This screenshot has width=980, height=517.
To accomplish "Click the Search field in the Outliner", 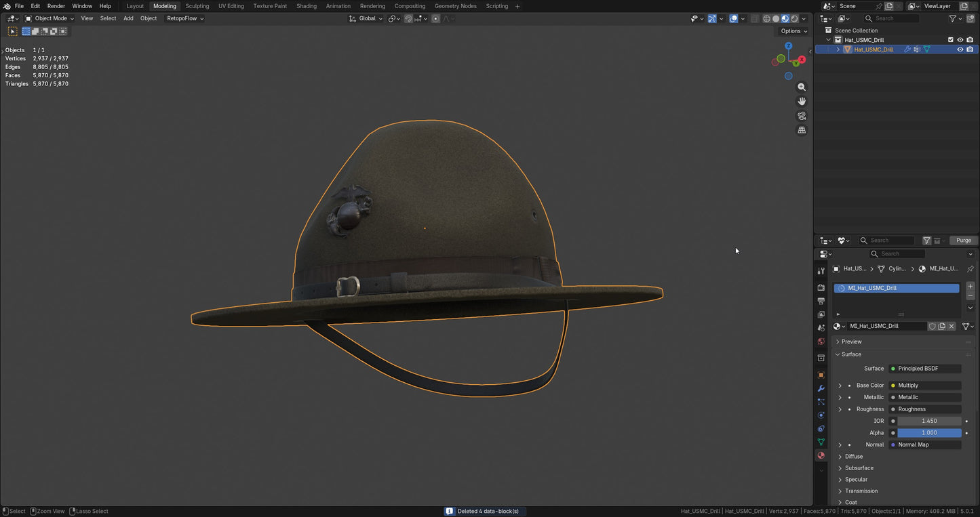I will (x=892, y=18).
